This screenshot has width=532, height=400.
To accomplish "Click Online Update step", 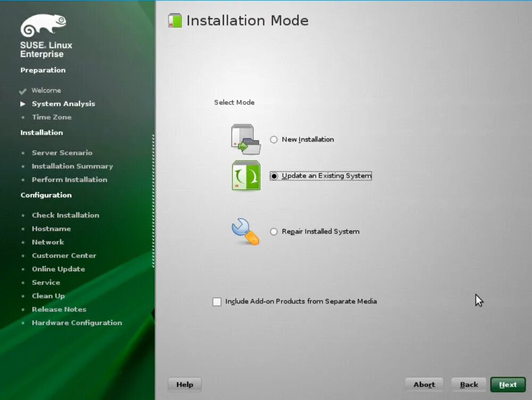I will click(x=59, y=269).
